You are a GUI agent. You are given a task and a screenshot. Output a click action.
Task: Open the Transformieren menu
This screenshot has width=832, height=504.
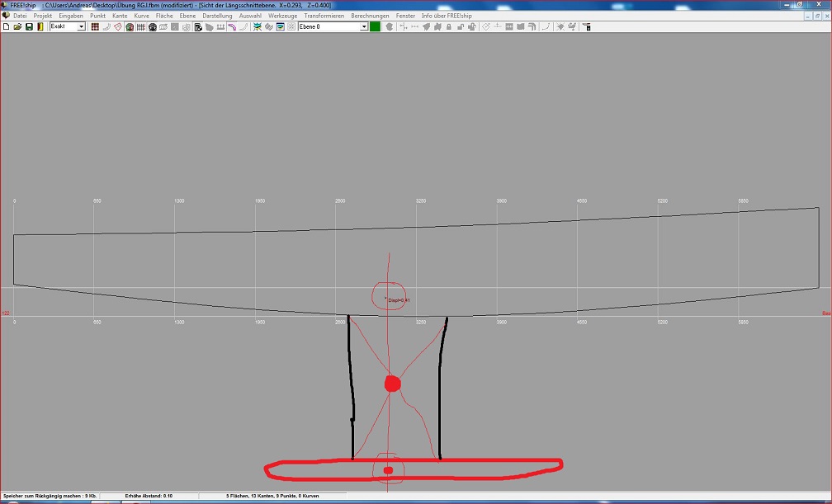tap(324, 16)
